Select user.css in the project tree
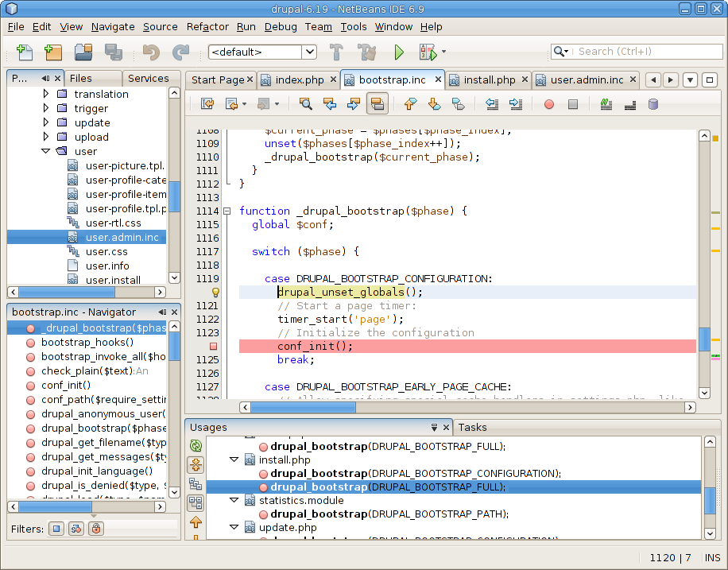Image resolution: width=728 pixels, height=570 pixels. click(106, 252)
